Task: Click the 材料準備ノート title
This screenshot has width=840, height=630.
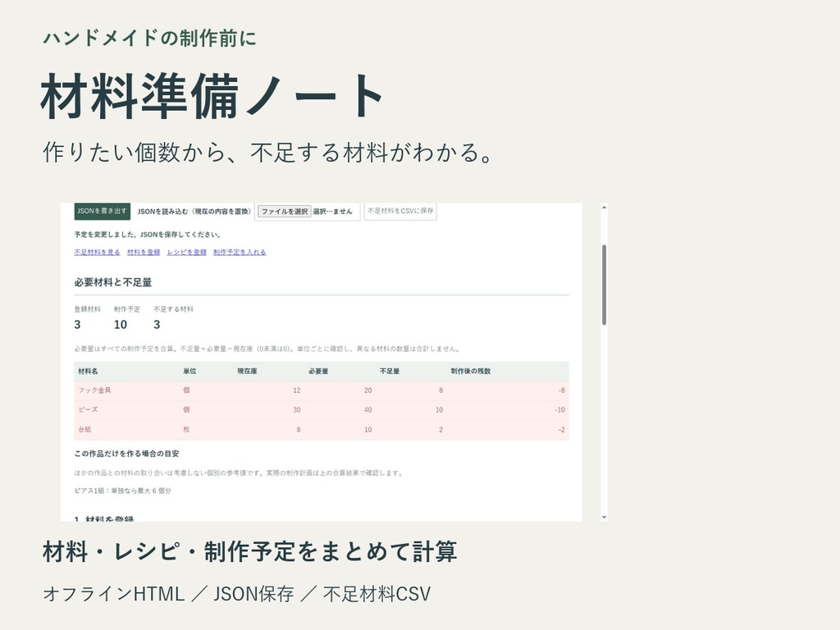Action: 212,97
